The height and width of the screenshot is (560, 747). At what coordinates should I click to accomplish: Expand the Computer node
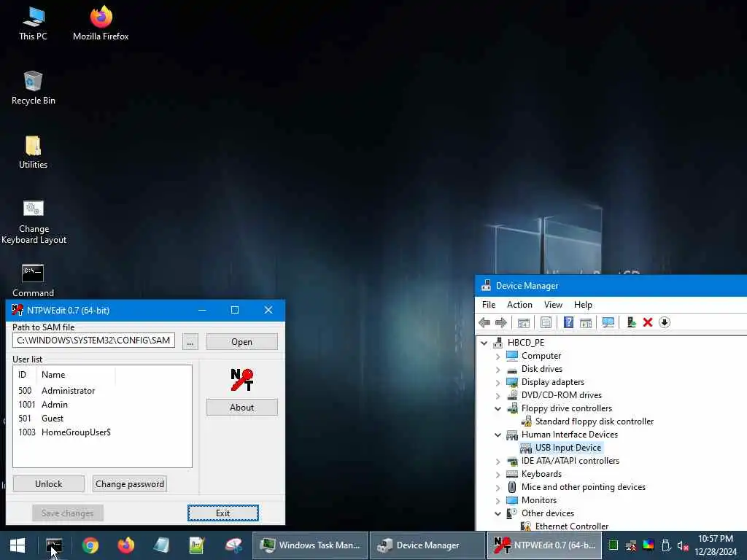point(498,356)
